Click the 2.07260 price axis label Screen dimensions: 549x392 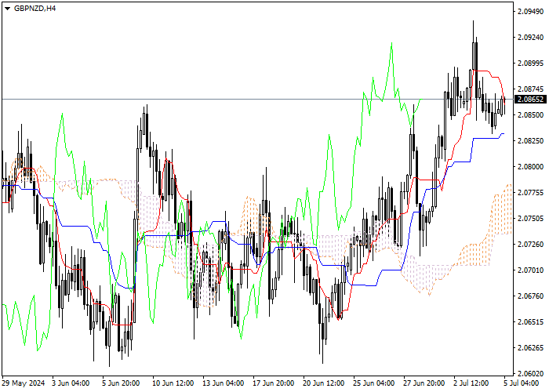[x=530, y=245]
